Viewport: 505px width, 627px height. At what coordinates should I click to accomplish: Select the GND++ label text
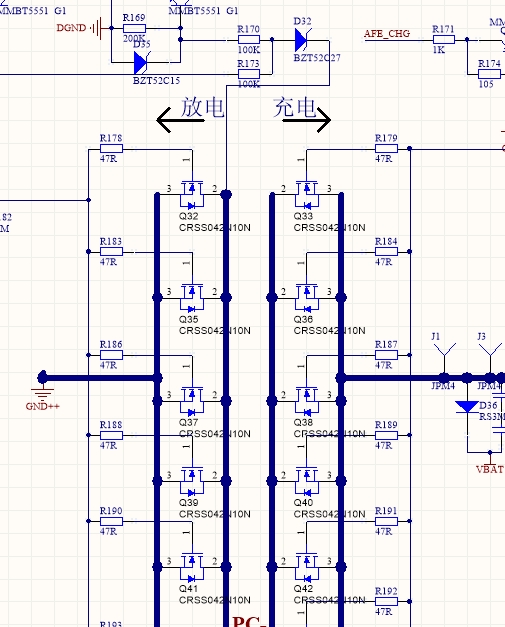(x=42, y=406)
